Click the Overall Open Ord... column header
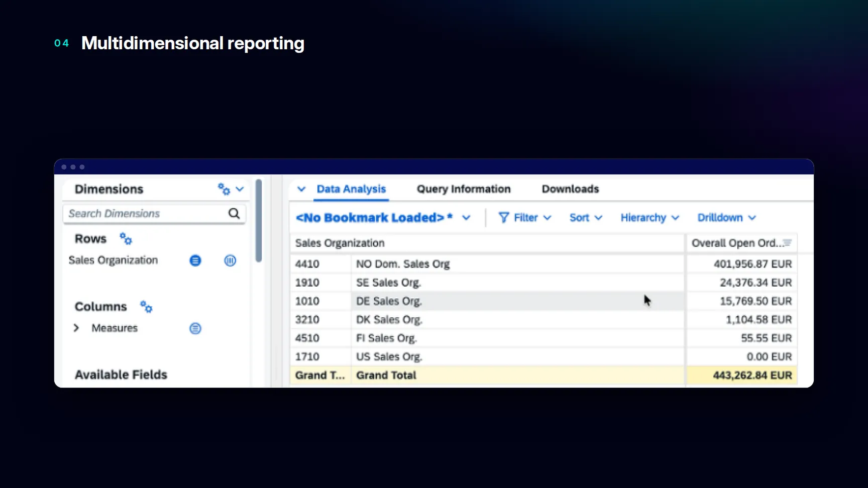 [742, 243]
